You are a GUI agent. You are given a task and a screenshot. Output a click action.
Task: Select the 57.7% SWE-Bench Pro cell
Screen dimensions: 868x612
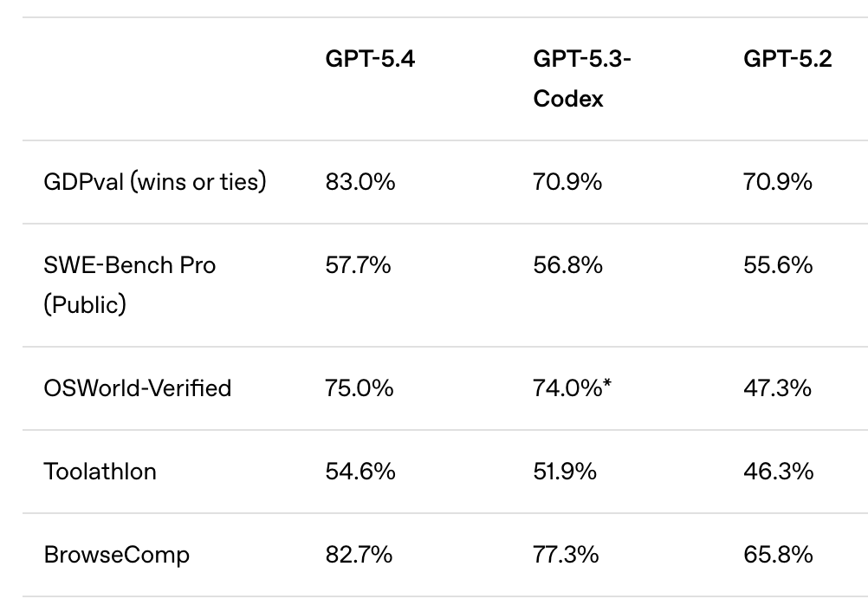click(x=358, y=265)
